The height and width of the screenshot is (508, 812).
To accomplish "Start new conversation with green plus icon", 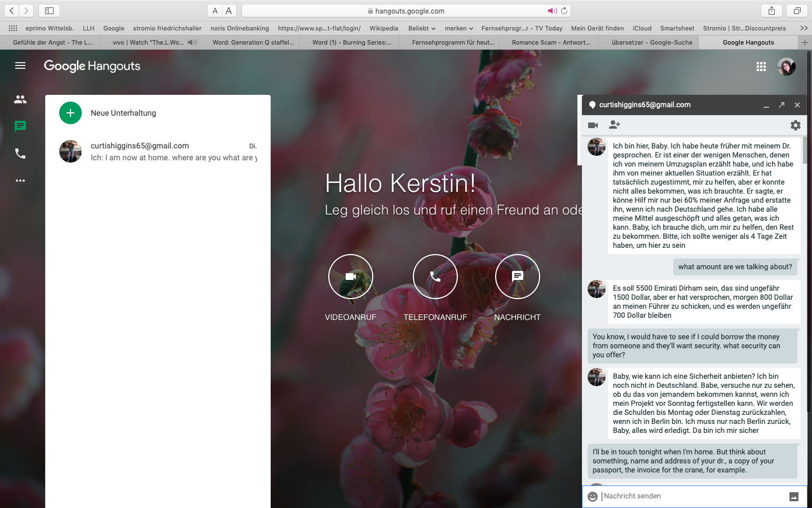I will pos(70,113).
